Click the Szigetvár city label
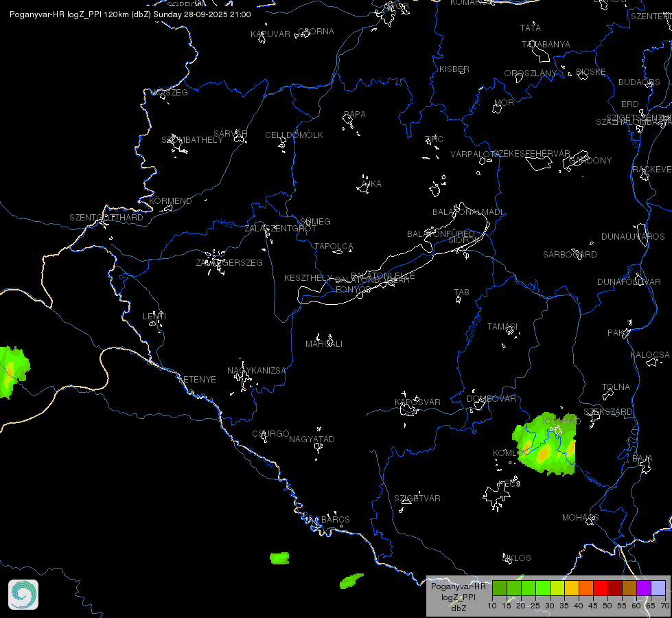The width and height of the screenshot is (672, 618). (x=417, y=498)
